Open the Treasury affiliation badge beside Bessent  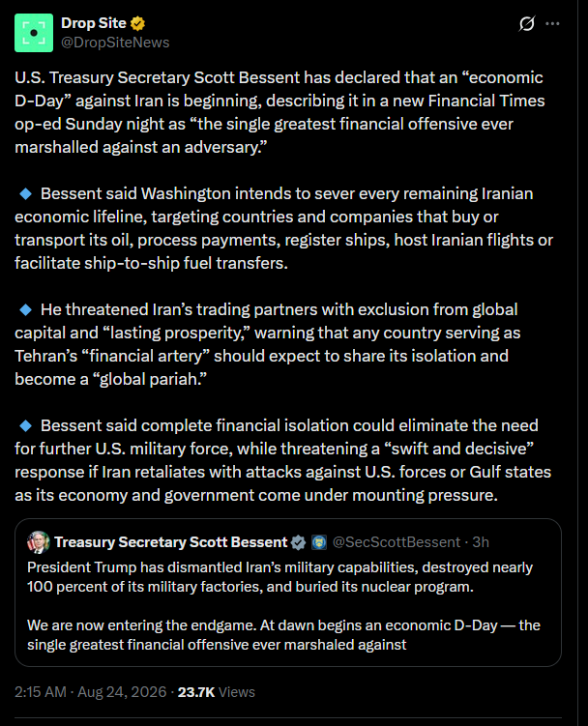coord(319,542)
